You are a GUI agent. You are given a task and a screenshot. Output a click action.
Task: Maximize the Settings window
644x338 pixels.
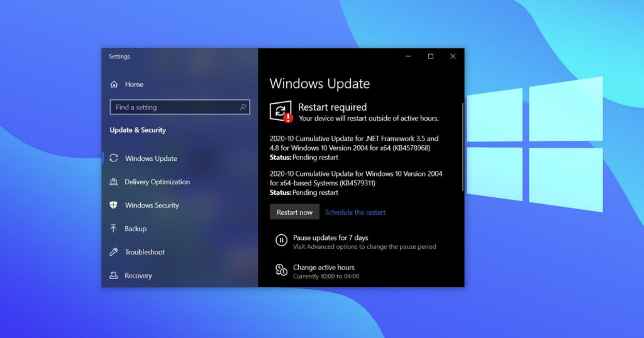pyautogui.click(x=430, y=56)
